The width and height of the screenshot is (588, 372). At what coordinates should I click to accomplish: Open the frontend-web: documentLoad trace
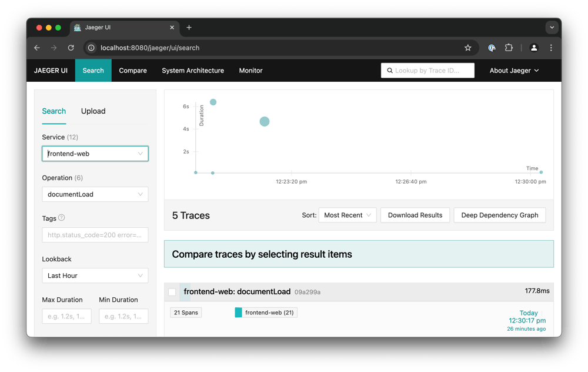click(237, 292)
